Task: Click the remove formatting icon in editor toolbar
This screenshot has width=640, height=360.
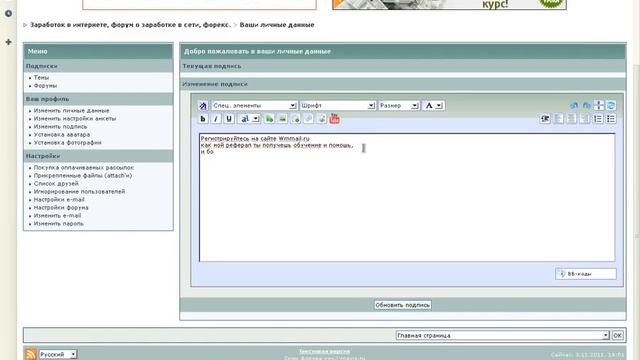Action: (x=203, y=106)
